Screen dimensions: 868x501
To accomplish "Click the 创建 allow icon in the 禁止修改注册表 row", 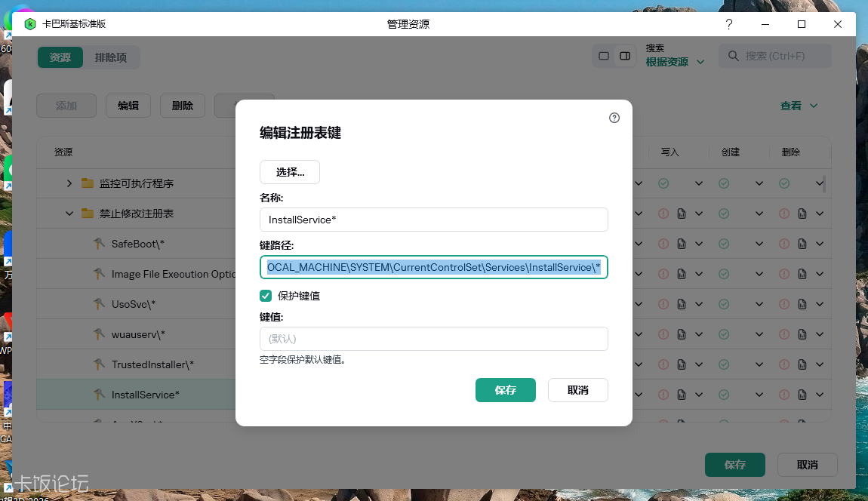I will coord(724,214).
